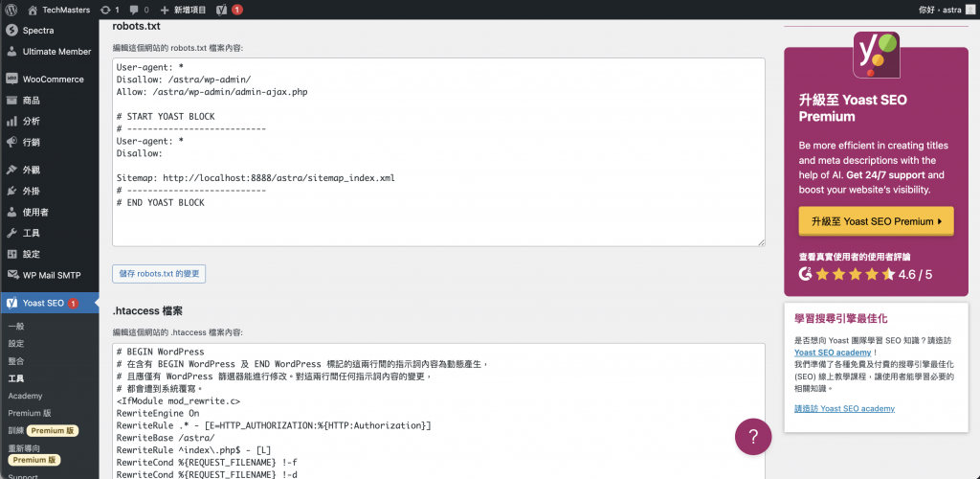Viewport: 980px width, 479px height.
Task: Click the 行銷 megaphone icon
Action: point(11,143)
